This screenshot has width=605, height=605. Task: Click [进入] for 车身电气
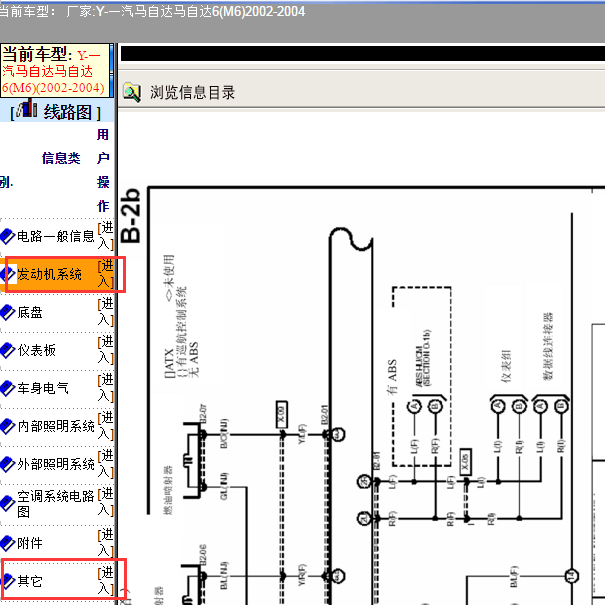point(106,388)
